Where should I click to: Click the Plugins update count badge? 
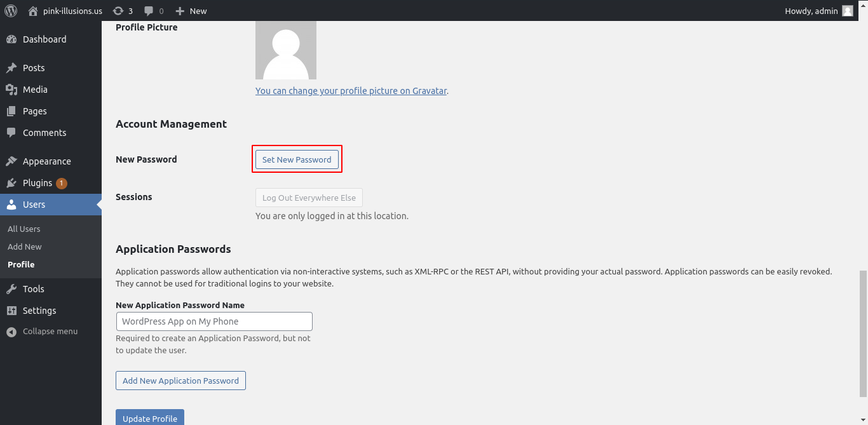61,183
